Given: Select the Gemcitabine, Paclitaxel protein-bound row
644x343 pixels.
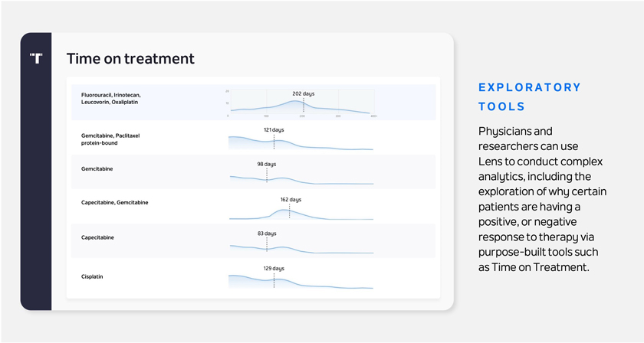Looking at the screenshot, I should tap(254, 138).
